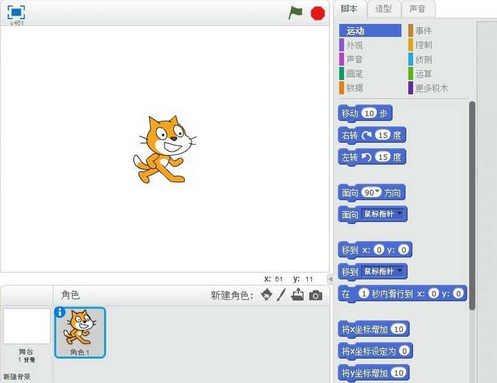
Task: Select the 外观 block category
Action: 354,45
